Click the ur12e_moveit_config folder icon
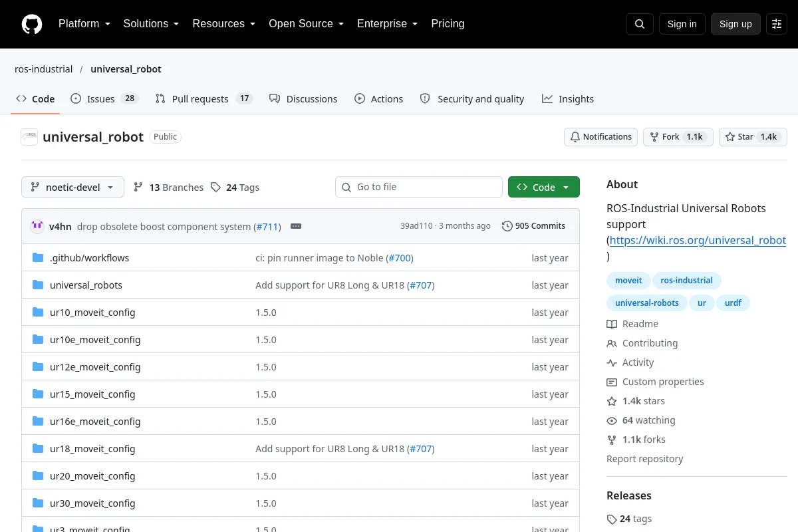Viewport: 798px width, 532px height. click(x=38, y=367)
